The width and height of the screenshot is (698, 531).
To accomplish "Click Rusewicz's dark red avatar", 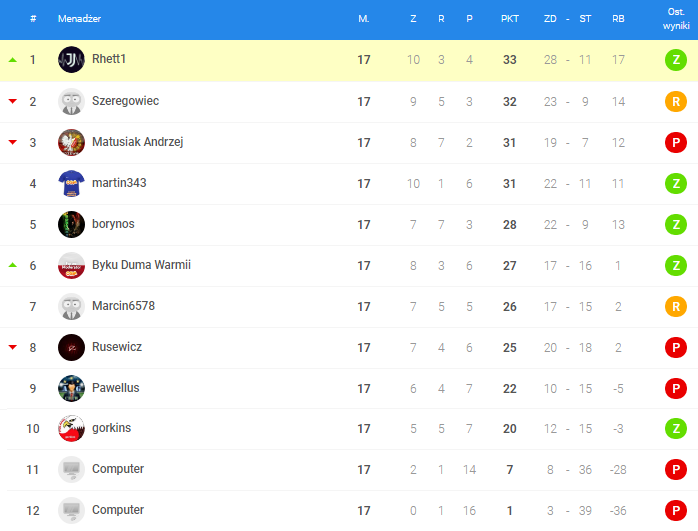I will coord(71,347).
